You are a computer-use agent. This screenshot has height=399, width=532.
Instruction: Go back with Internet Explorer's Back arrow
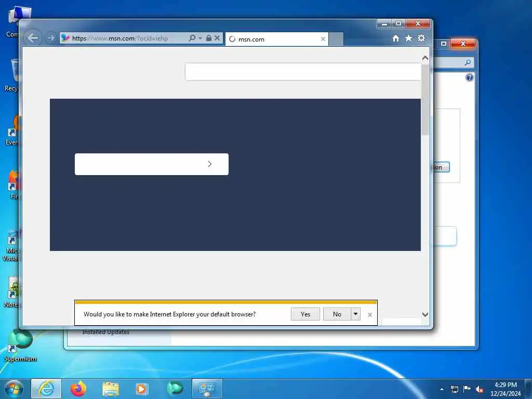(x=33, y=38)
